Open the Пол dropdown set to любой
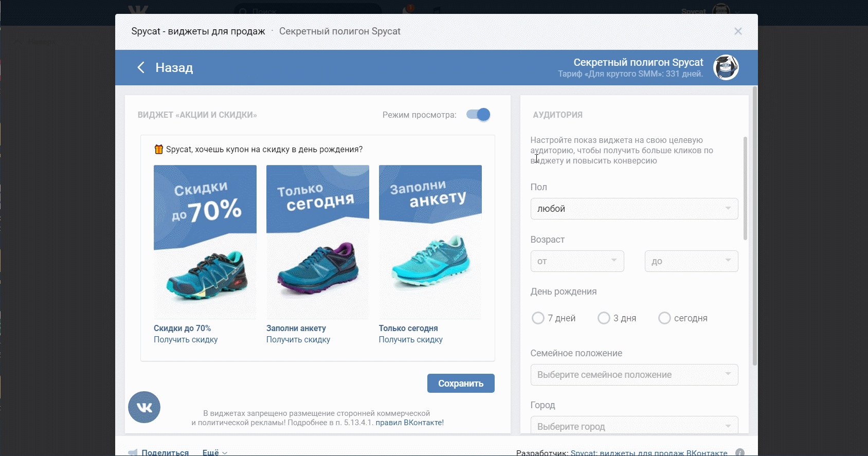The width and height of the screenshot is (868, 456). coord(634,209)
